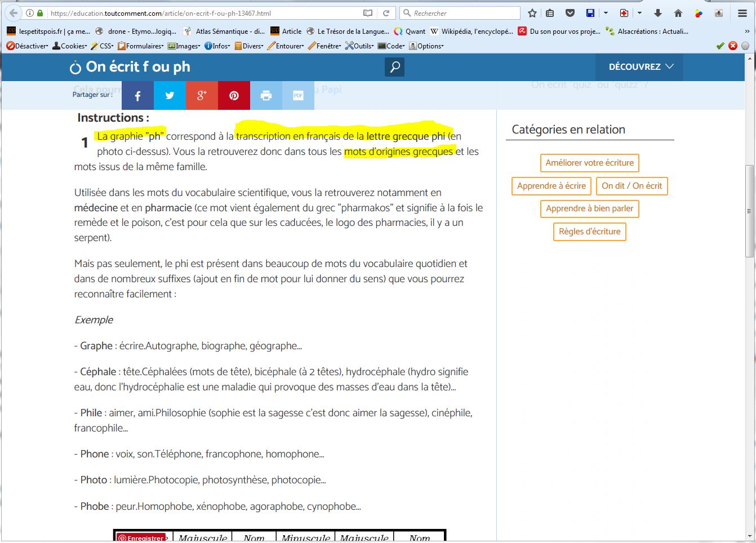Toggle reader view in address bar

coord(368,13)
